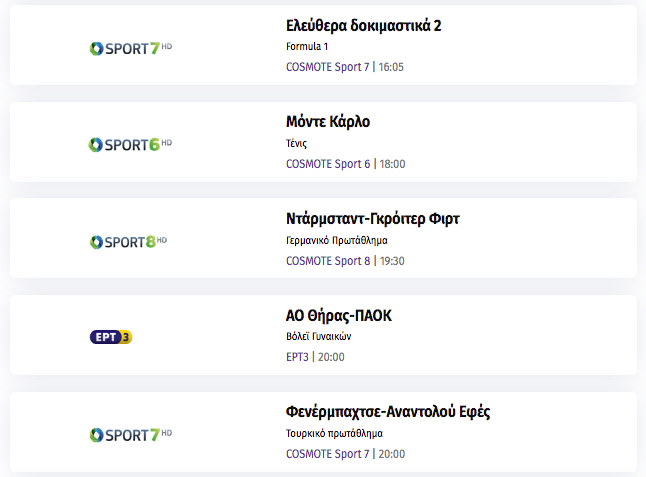Click the COSMOTE Sport 6 | 18:00 link
This screenshot has width=646, height=477.
(x=346, y=164)
